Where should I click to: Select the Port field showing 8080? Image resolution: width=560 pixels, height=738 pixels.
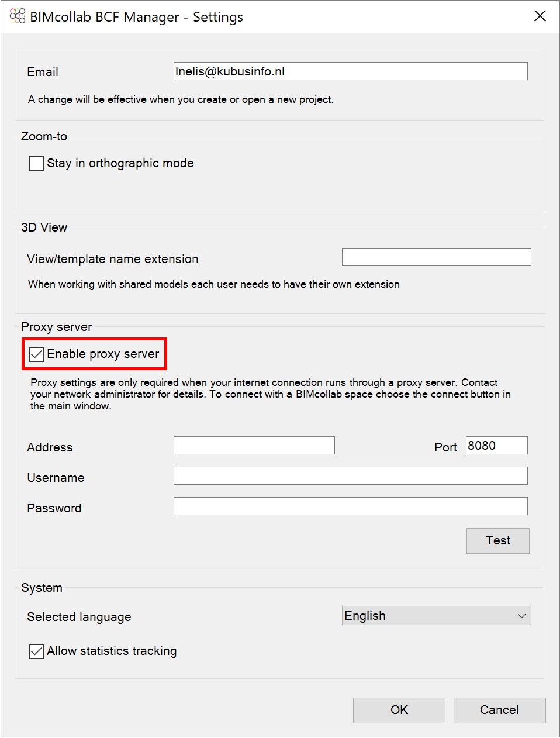[x=497, y=446]
